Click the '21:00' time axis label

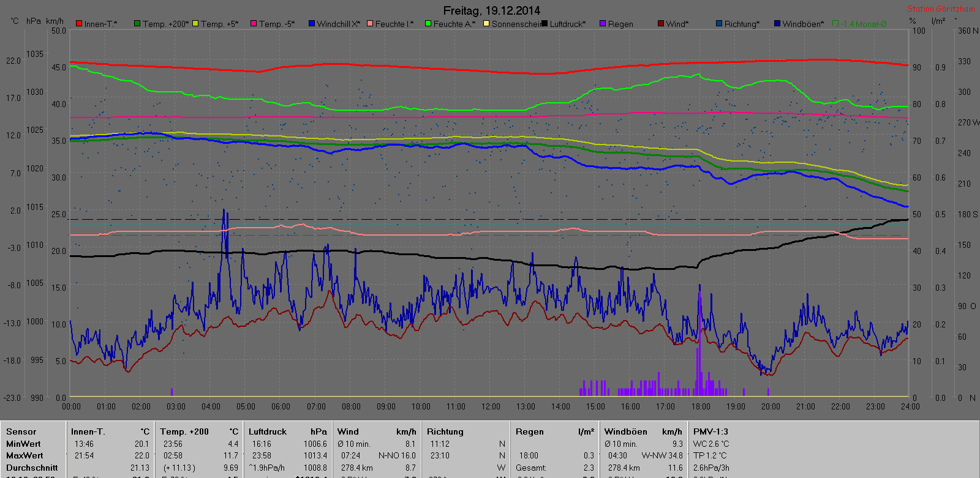click(x=805, y=406)
